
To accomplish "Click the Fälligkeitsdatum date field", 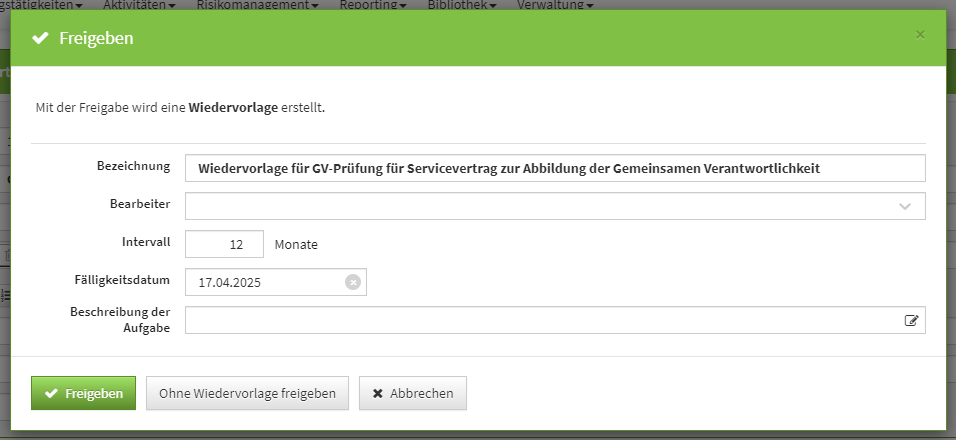I will pos(265,282).
